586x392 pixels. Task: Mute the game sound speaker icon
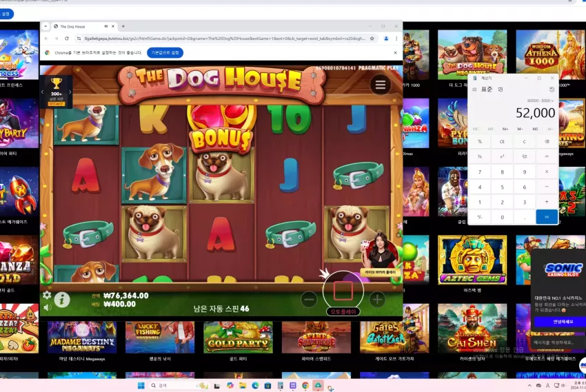click(x=47, y=307)
